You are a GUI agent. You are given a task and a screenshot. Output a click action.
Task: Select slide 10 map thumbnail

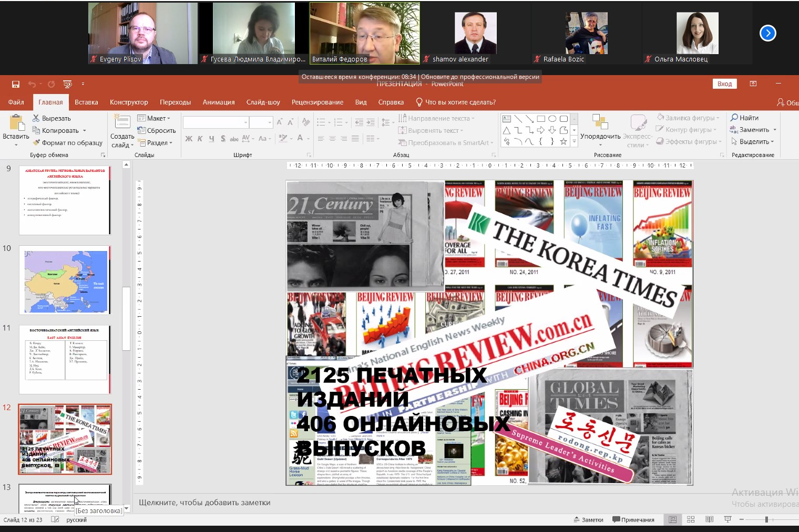pos(65,280)
